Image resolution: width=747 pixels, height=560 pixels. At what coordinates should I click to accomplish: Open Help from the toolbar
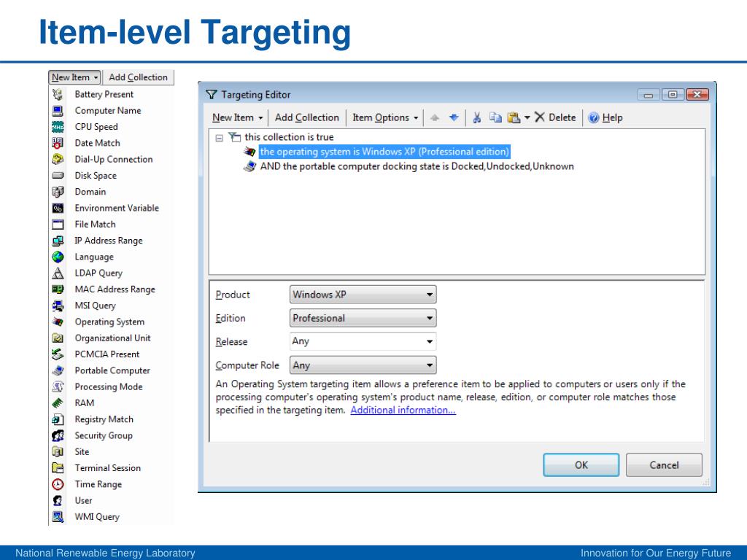(x=605, y=117)
